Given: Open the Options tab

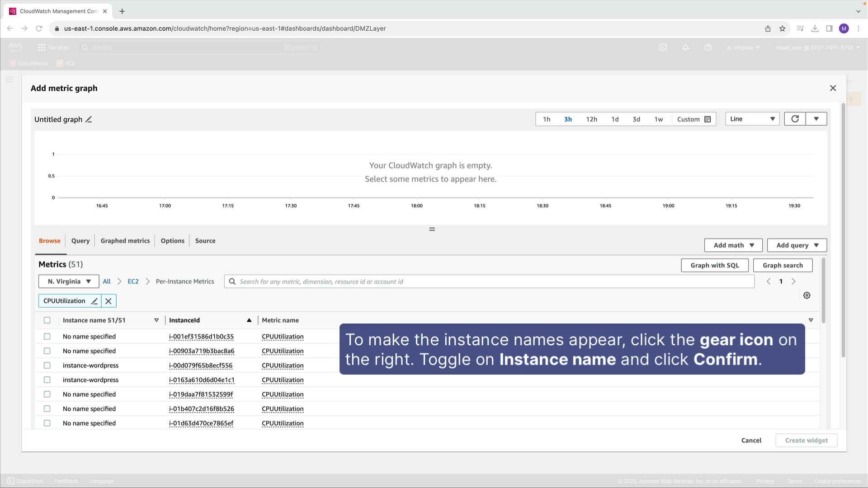Looking at the screenshot, I should pyautogui.click(x=173, y=241).
